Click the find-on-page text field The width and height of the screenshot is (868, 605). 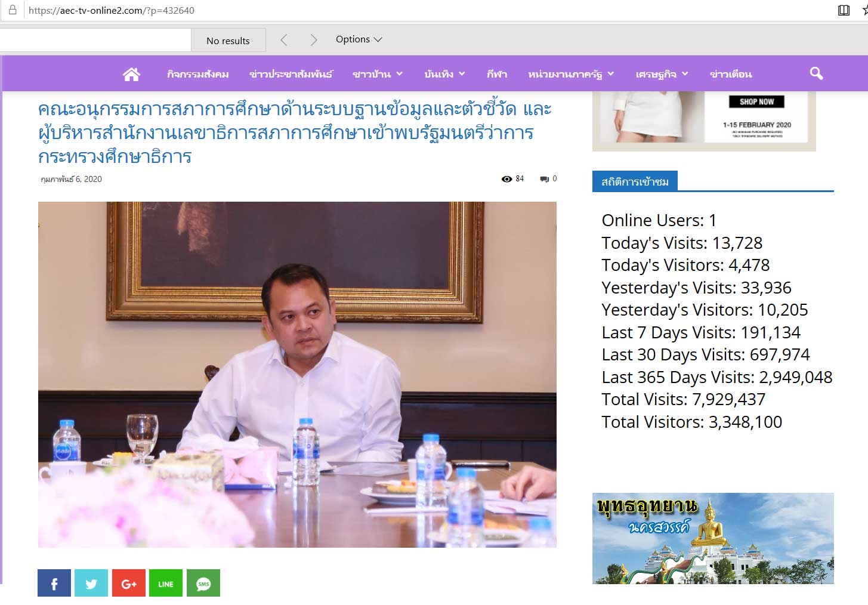coord(95,40)
